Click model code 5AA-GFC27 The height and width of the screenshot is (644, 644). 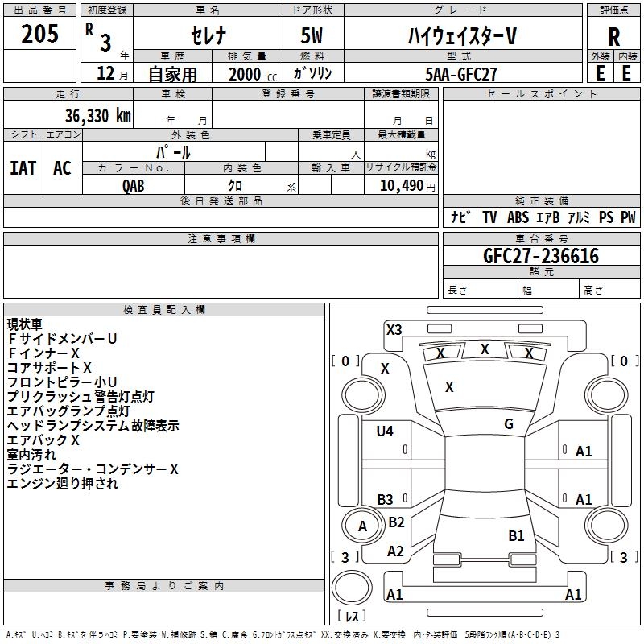[x=461, y=74]
